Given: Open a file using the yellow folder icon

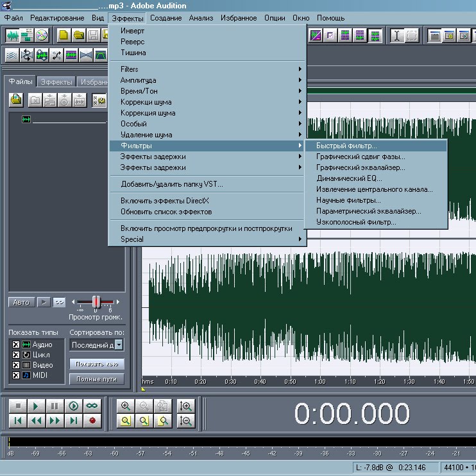Looking at the screenshot, I should (x=79, y=35).
